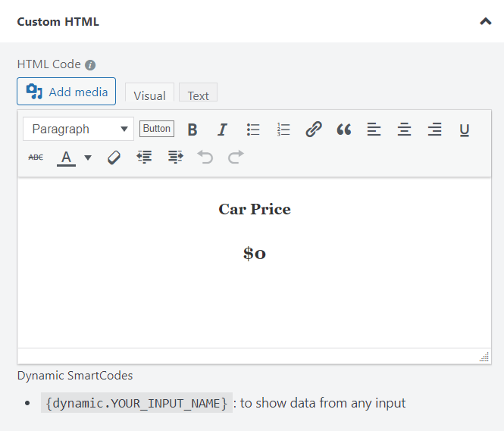
Task: Clear formatting with the eraser icon
Action: point(114,158)
